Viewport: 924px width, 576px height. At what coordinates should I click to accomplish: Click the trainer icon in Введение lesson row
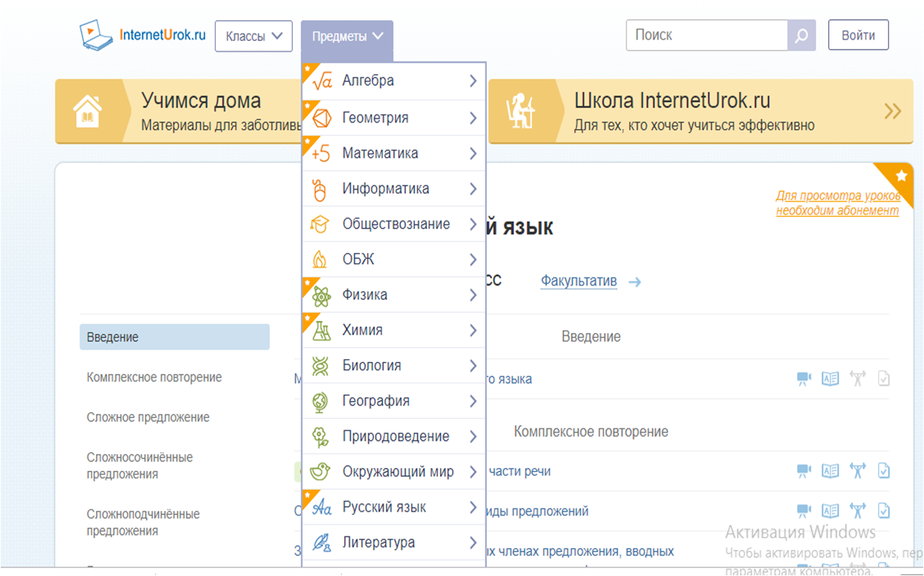(x=857, y=378)
